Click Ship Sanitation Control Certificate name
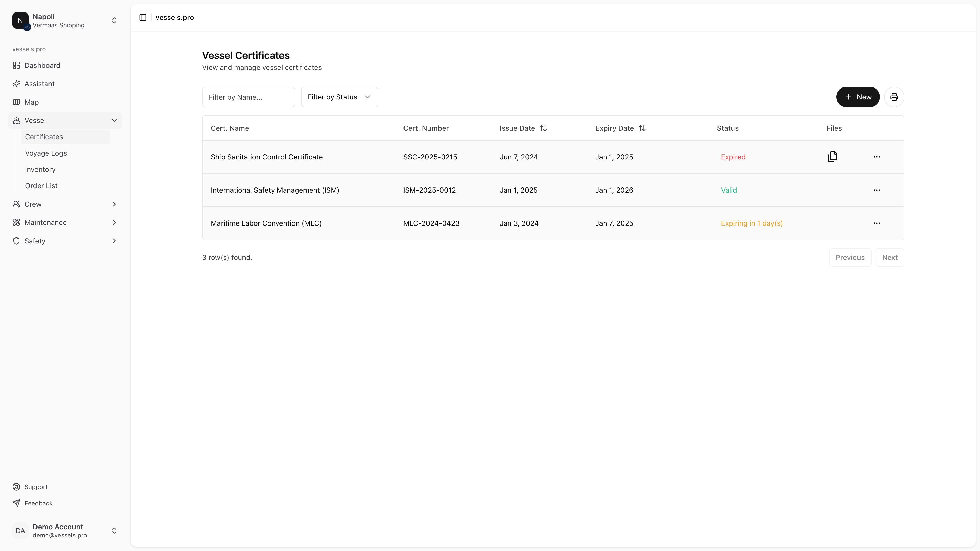Screen dimensions: 980x551 point(266,157)
